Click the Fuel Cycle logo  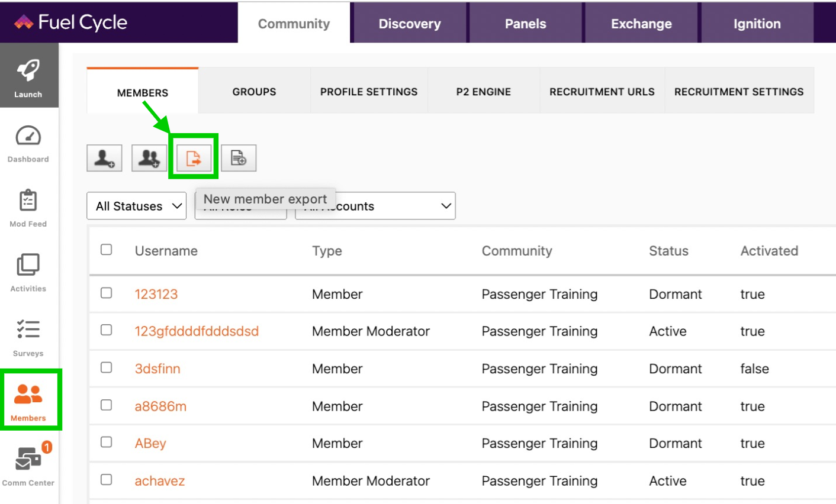point(70,22)
